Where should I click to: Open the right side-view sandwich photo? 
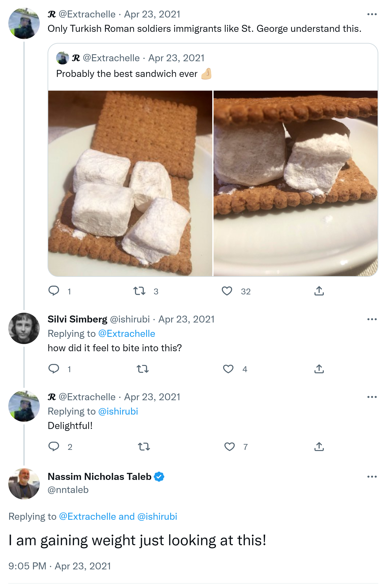(x=295, y=183)
